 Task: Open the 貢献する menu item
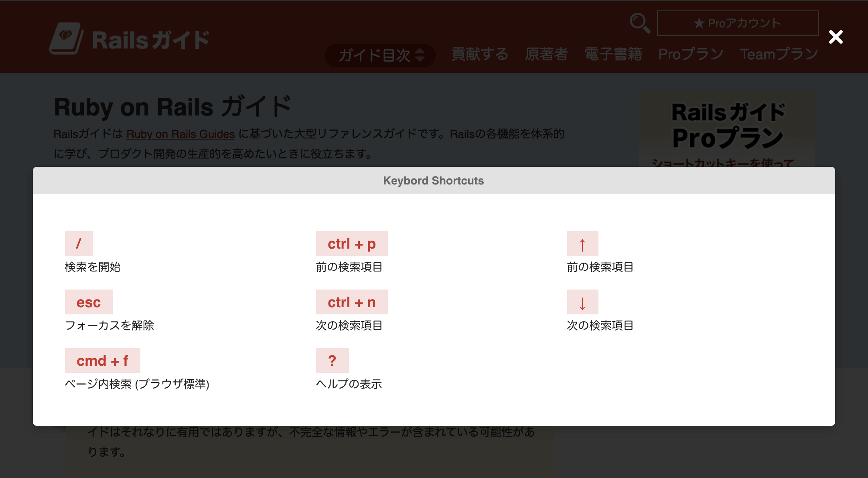(x=480, y=54)
